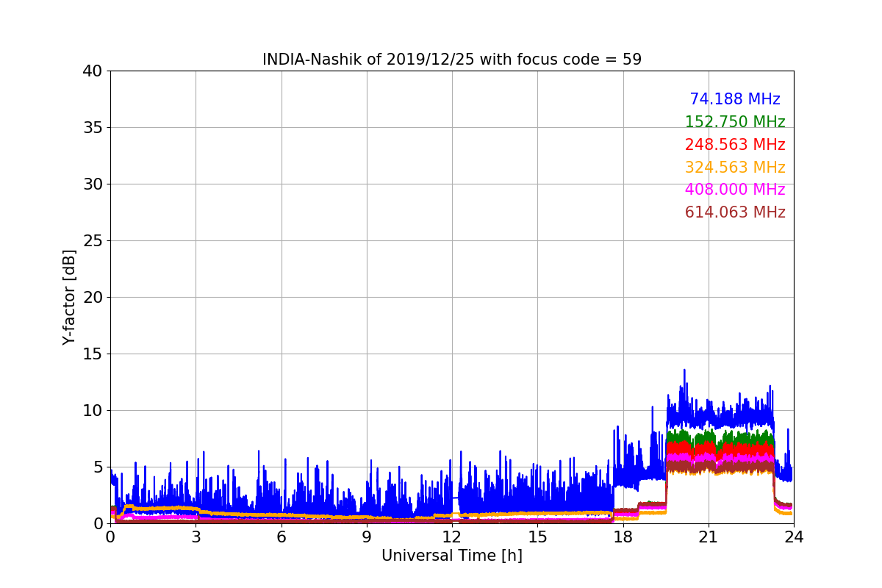Viewport: 882px width, 588px height.
Task: Select the 614.063 MHz legend label
Action: pyautogui.click(x=735, y=212)
